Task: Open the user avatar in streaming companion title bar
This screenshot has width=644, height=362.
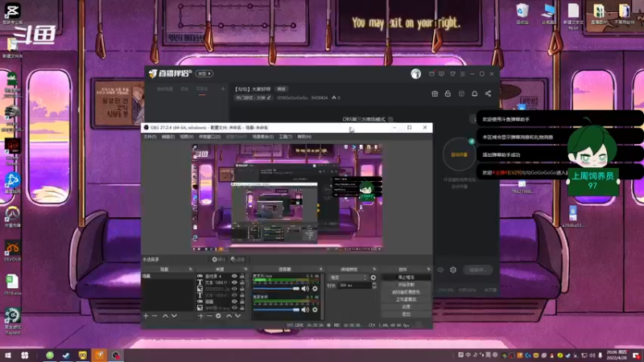Action: pyautogui.click(x=415, y=73)
